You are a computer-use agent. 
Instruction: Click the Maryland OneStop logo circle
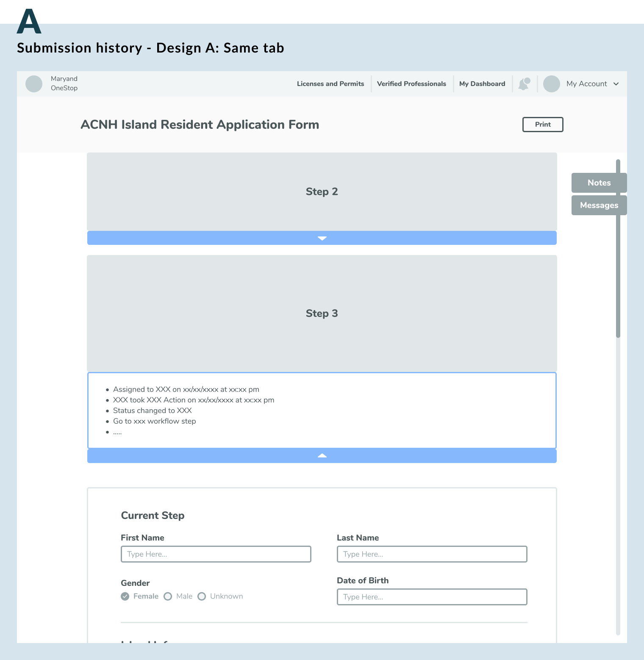(34, 84)
